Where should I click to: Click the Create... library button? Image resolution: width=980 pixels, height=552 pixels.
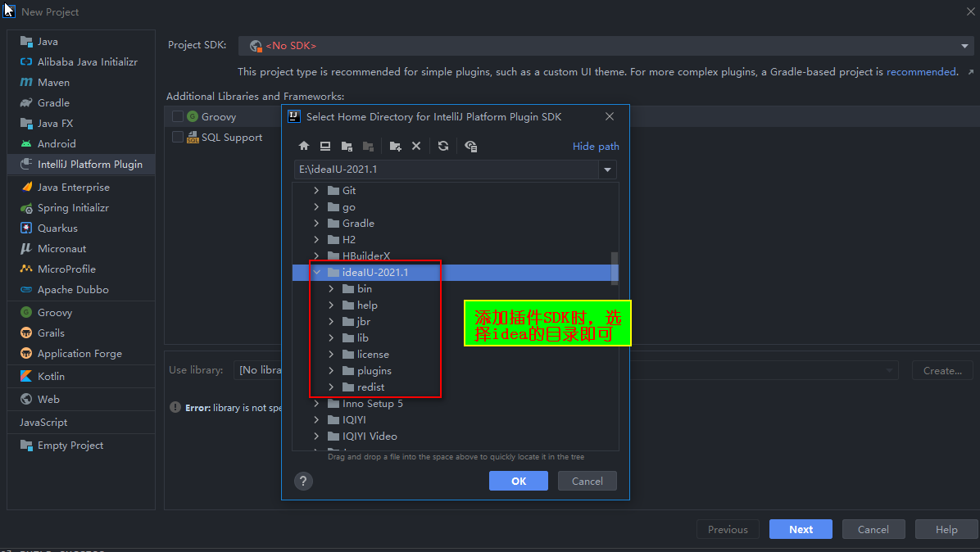[942, 371]
